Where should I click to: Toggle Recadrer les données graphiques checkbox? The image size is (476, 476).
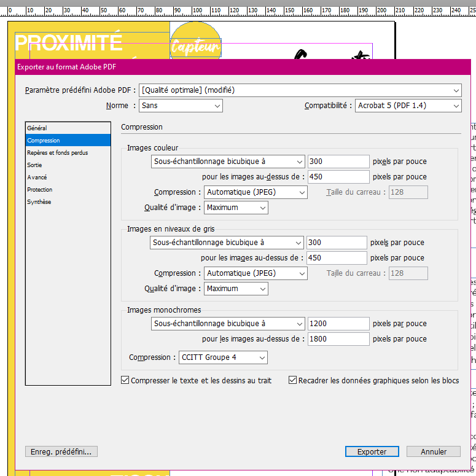click(x=292, y=380)
